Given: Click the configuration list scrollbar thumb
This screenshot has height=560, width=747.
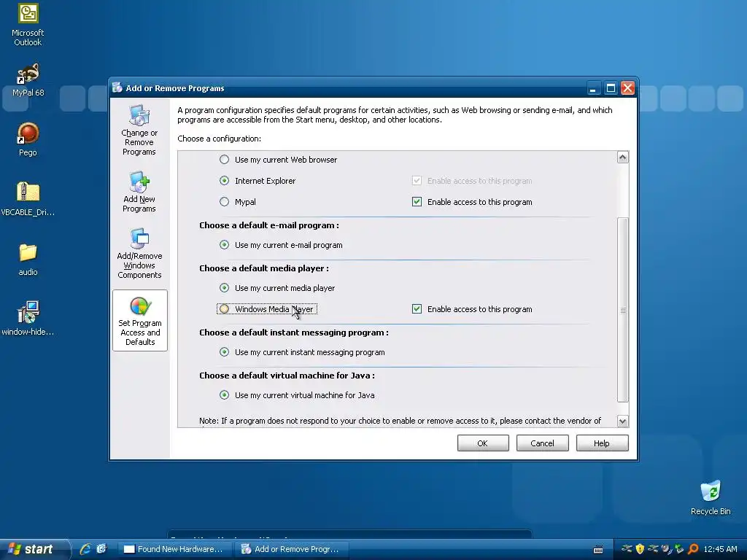Looking at the screenshot, I should coord(622,310).
